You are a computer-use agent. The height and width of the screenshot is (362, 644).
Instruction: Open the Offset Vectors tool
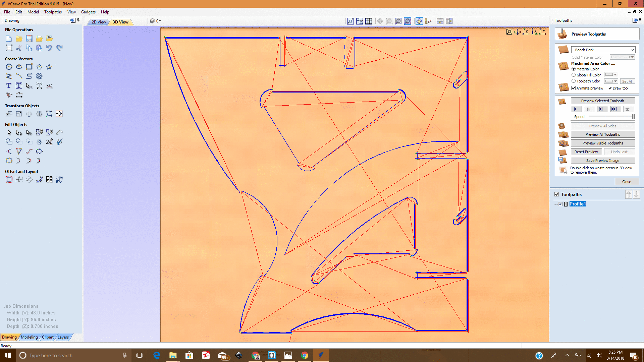[x=9, y=180]
